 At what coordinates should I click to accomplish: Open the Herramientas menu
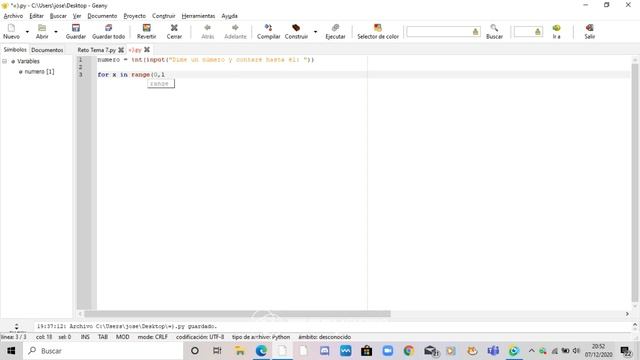[198, 16]
